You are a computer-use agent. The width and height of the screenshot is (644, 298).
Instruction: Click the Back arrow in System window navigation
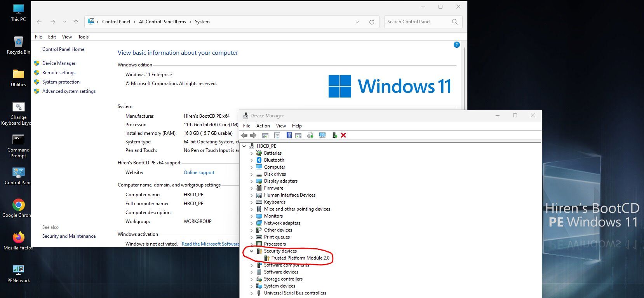pyautogui.click(x=39, y=22)
